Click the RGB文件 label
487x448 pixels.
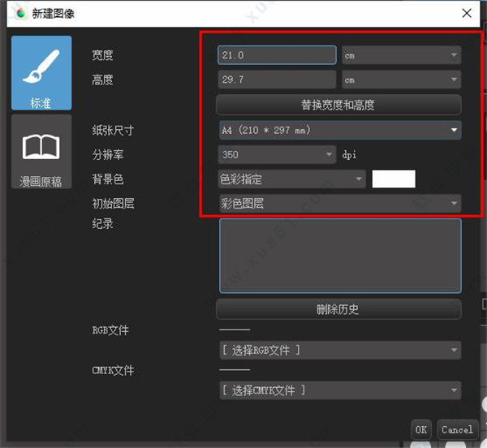[x=110, y=330]
